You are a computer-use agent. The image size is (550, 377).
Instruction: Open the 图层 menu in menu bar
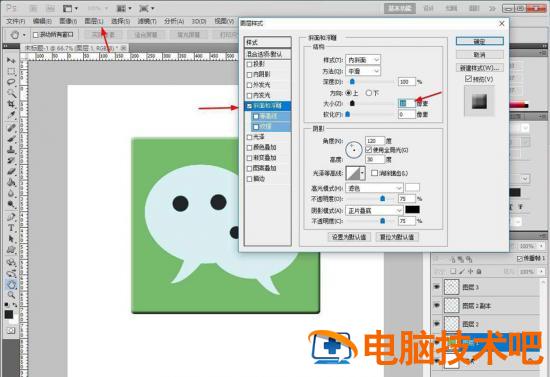pos(94,21)
